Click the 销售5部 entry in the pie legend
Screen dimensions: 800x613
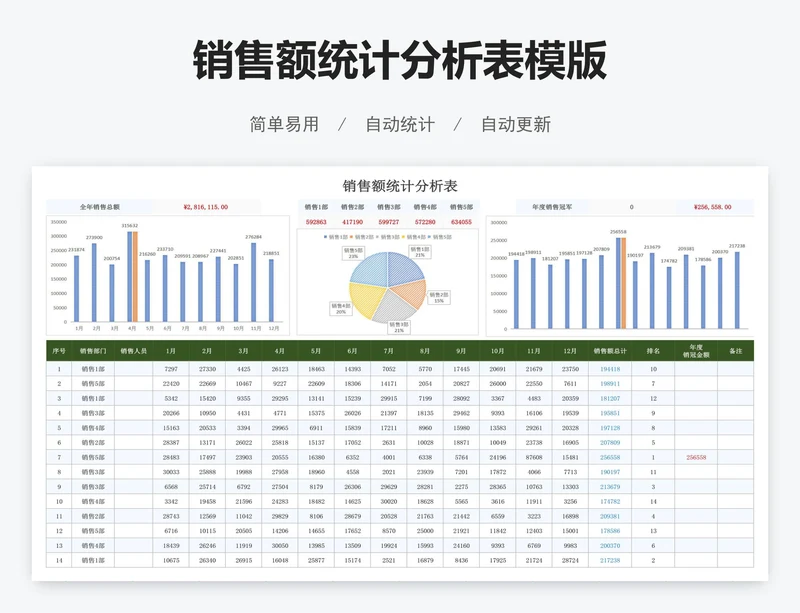[x=439, y=237]
